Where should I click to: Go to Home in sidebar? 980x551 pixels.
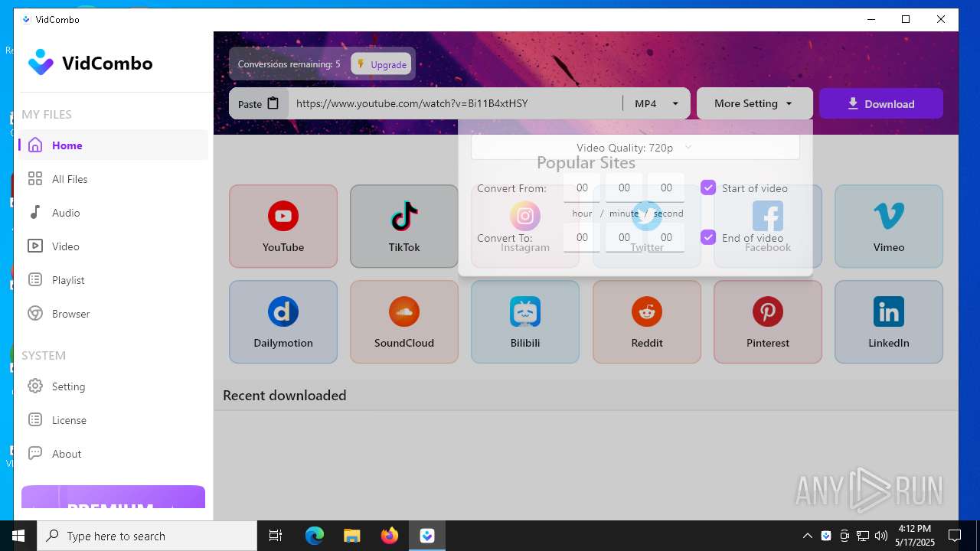point(113,145)
